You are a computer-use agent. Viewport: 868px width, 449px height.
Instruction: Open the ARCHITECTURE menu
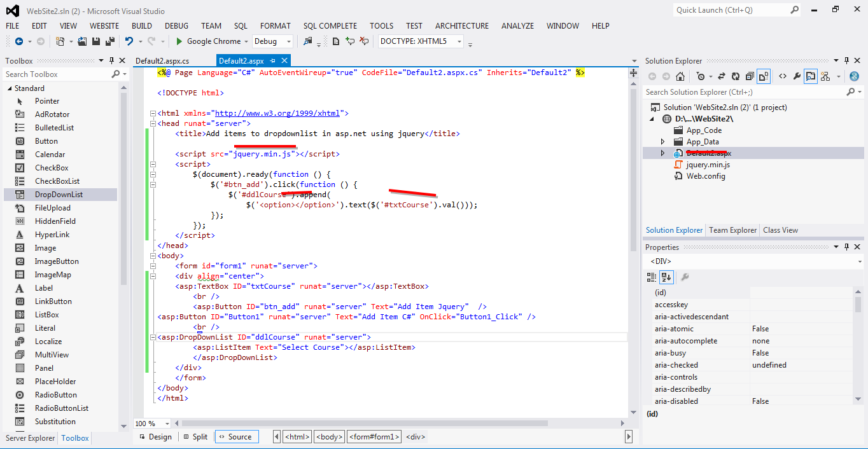[x=462, y=26]
